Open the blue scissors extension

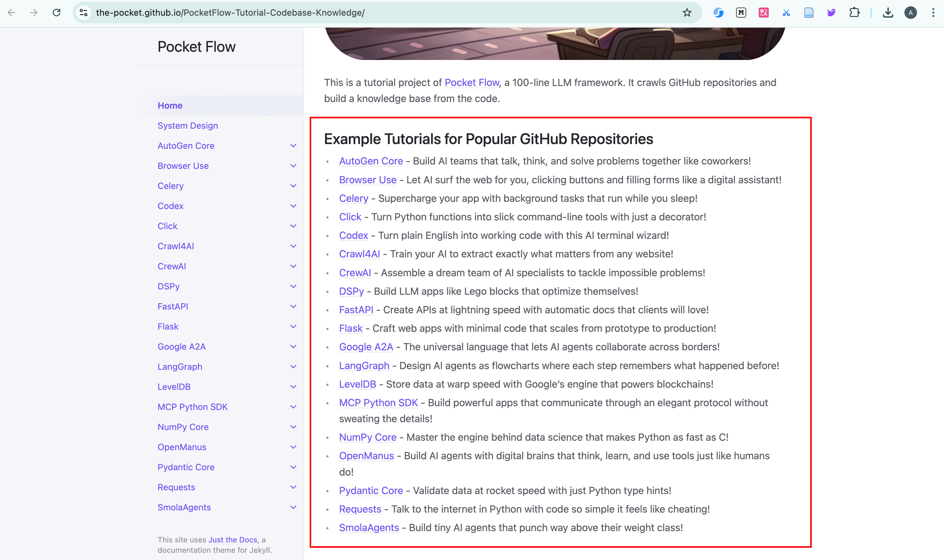tap(786, 13)
